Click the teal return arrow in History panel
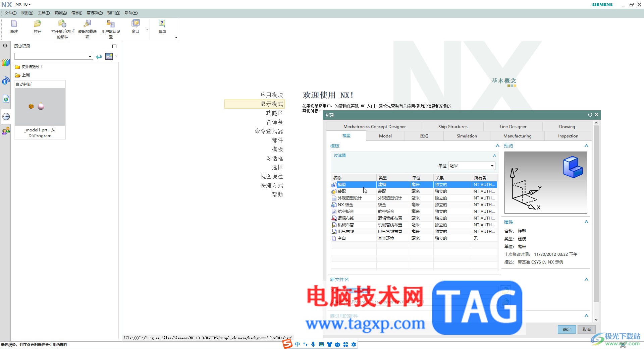 (99, 57)
